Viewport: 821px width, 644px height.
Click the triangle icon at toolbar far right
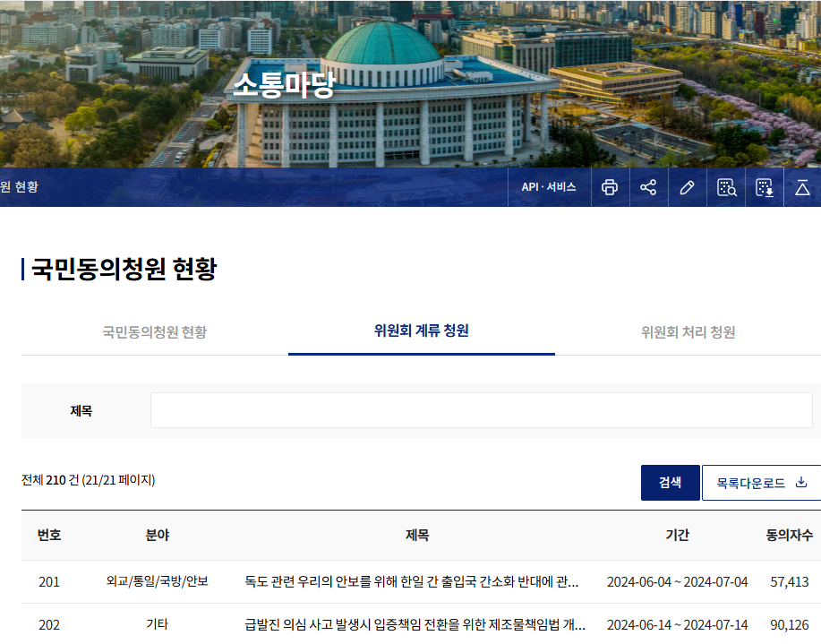[x=802, y=187]
